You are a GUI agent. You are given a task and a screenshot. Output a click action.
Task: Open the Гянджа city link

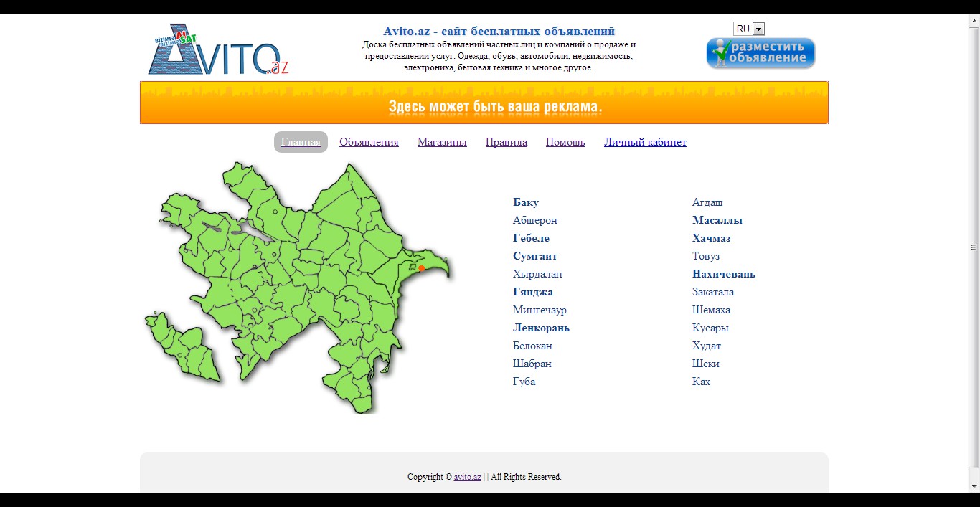tap(533, 292)
